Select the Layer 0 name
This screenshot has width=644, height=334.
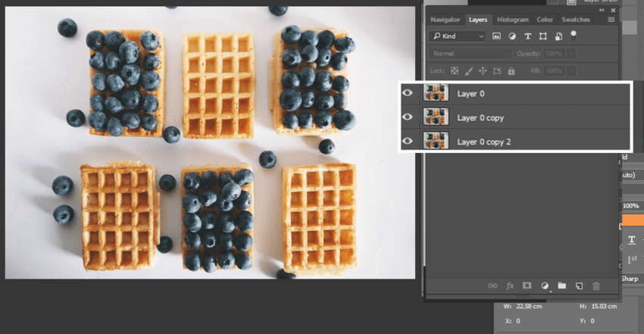[x=470, y=94]
